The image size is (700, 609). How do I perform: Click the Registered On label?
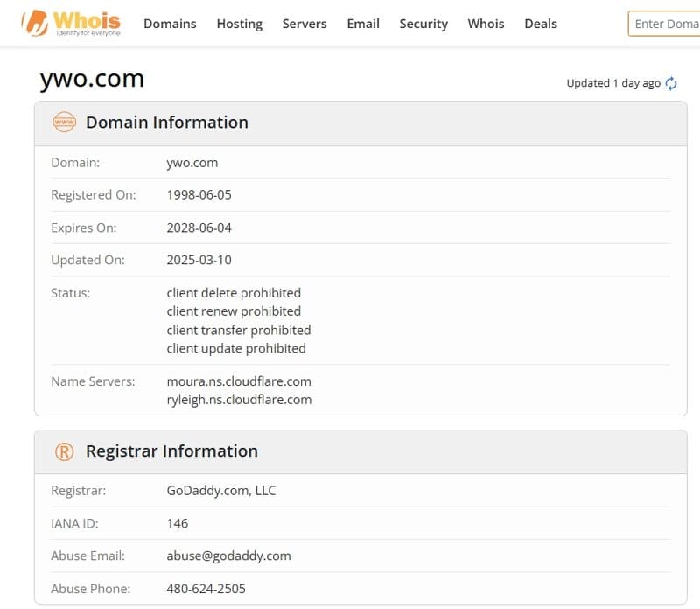(94, 195)
